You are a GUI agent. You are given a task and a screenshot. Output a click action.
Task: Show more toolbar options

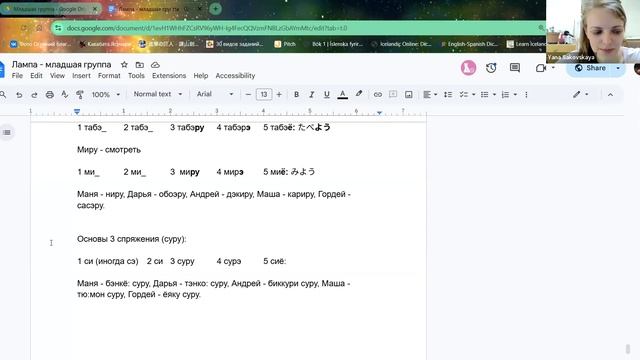pos(526,95)
